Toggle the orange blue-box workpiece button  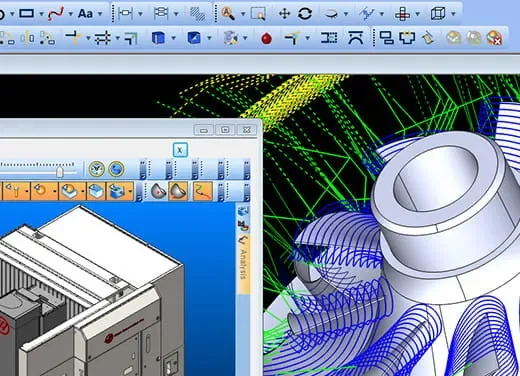tap(96, 191)
